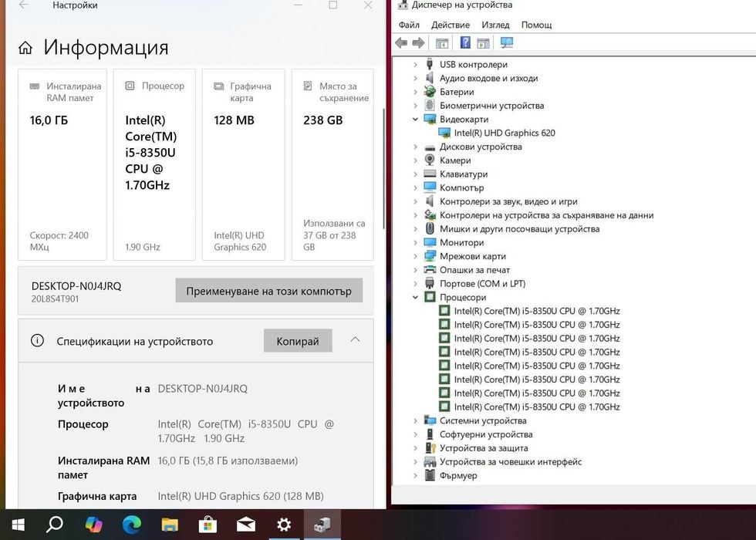Image resolution: width=756 pixels, height=540 pixels.
Task: Collapse the Видеокарти node
Action: click(x=415, y=119)
